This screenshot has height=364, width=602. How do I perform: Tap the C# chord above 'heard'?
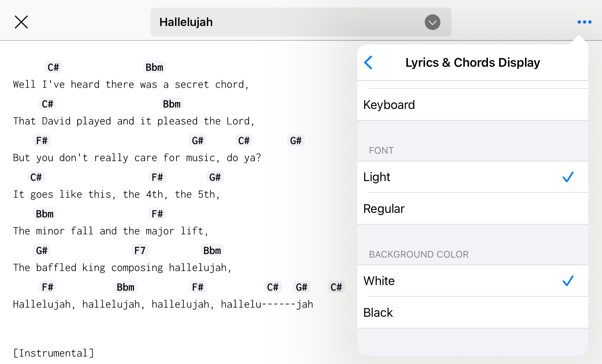tap(53, 67)
